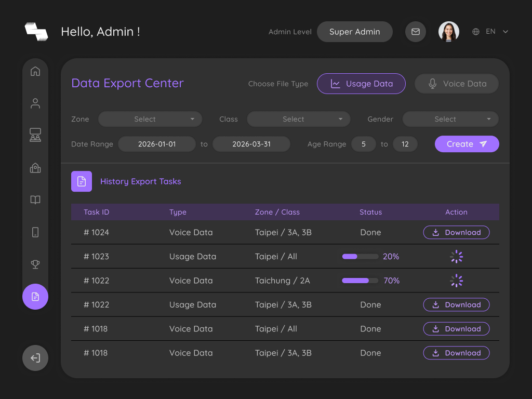Click the 70% progress bar
This screenshot has width=532, height=399.
(x=360, y=281)
